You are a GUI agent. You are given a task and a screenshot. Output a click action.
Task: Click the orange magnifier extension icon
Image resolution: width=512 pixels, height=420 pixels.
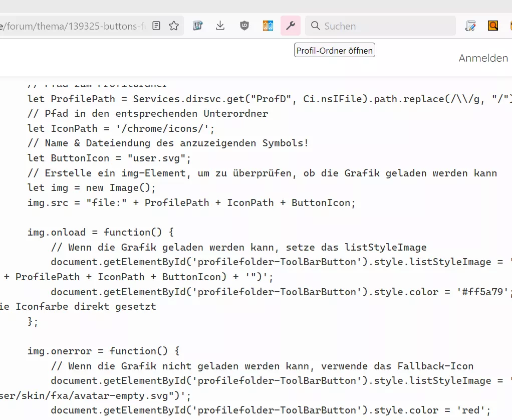tap(493, 26)
